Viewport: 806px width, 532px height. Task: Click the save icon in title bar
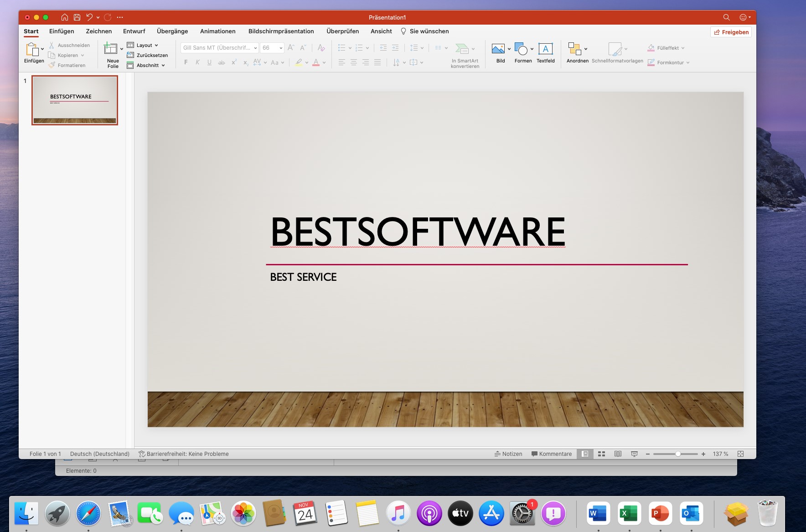click(x=77, y=17)
